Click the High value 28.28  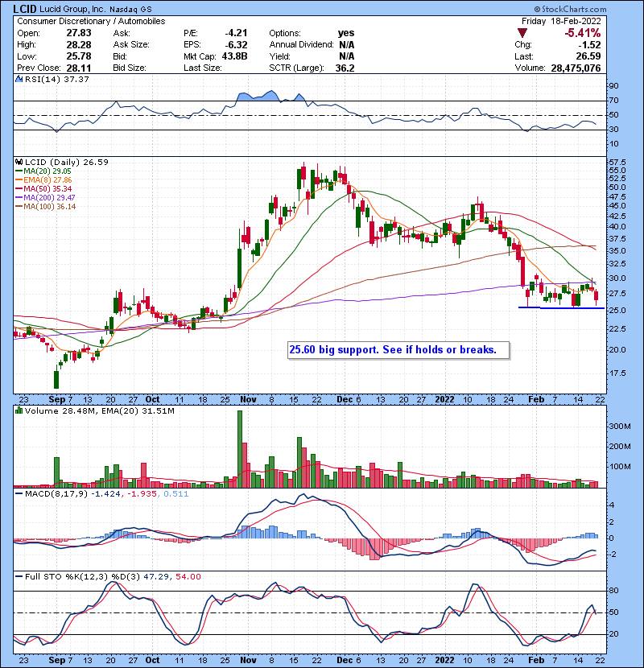(78, 44)
